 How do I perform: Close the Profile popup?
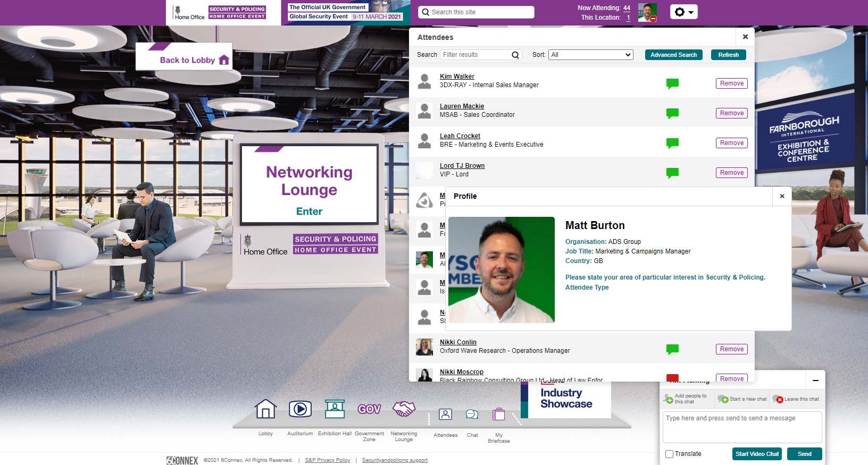coord(782,196)
